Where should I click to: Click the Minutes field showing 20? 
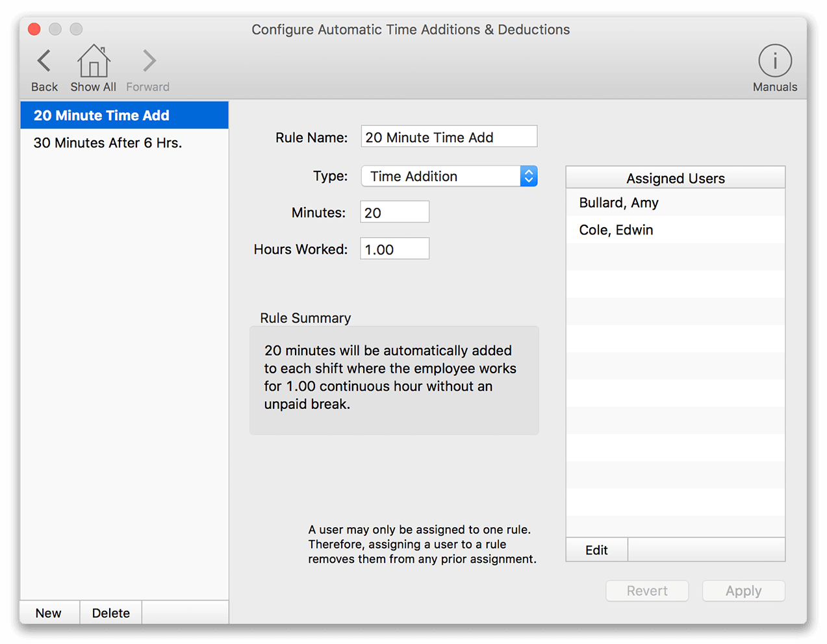(394, 211)
